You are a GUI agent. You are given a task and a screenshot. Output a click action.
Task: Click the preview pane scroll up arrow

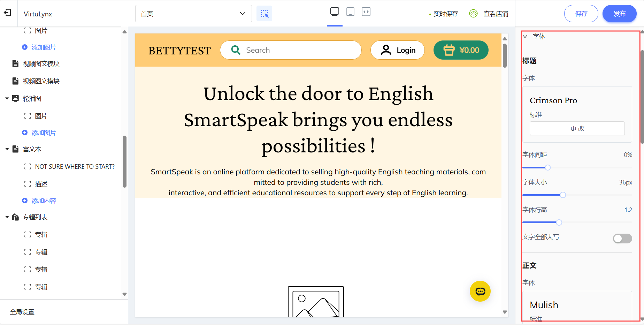(x=505, y=39)
